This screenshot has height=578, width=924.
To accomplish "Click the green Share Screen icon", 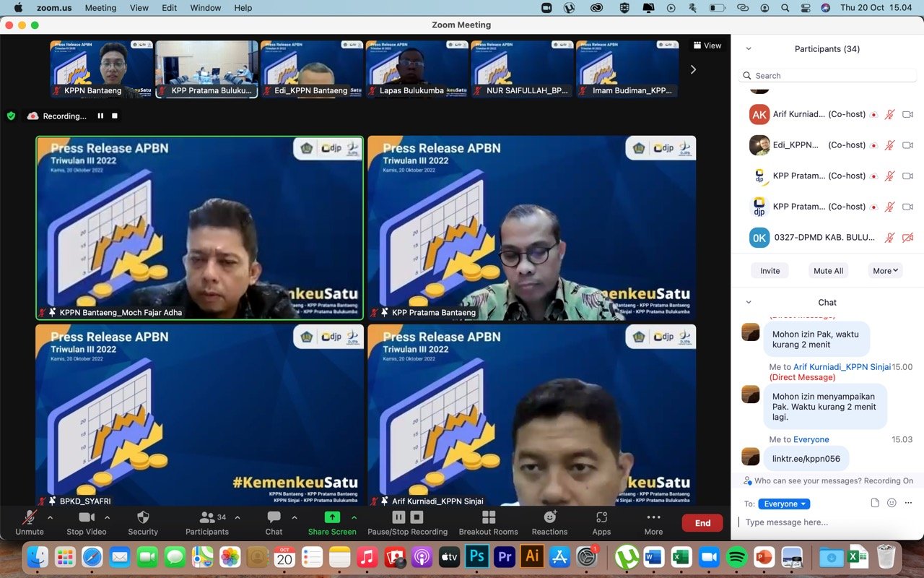I will 332,517.
